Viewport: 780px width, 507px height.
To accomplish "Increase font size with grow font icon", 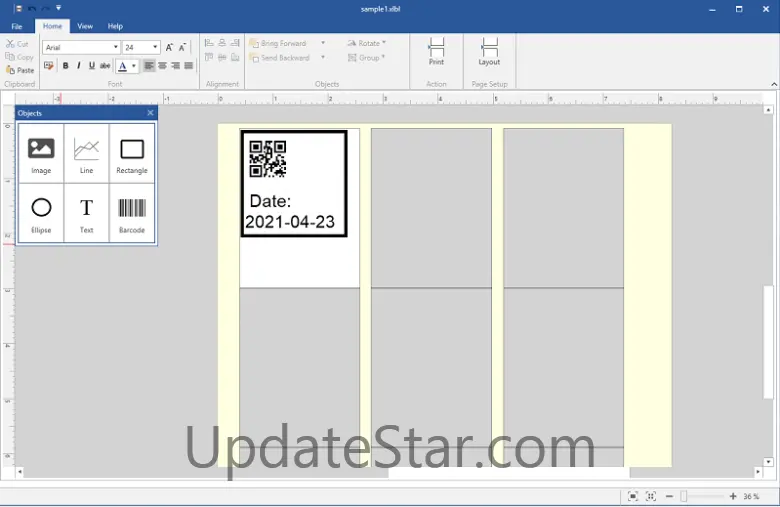I will pyautogui.click(x=169, y=47).
